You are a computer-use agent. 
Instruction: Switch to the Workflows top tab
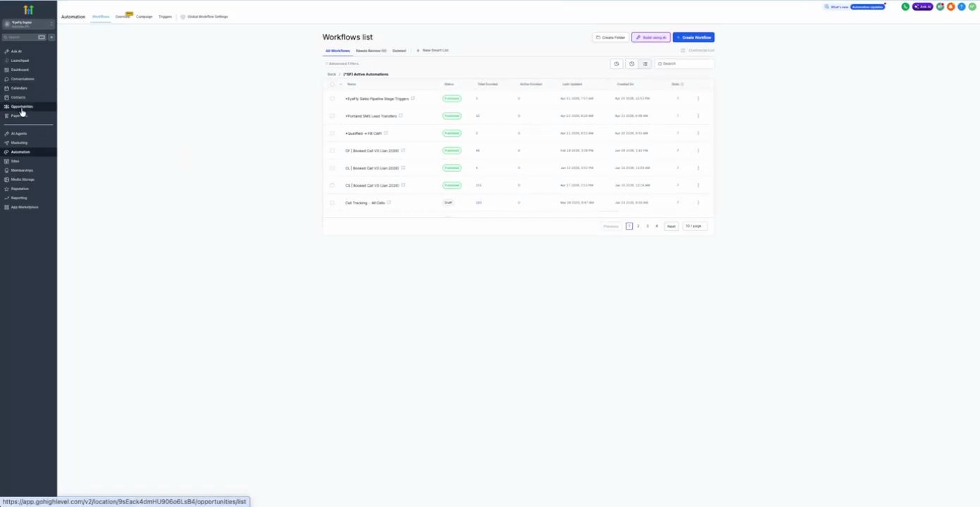101,16
